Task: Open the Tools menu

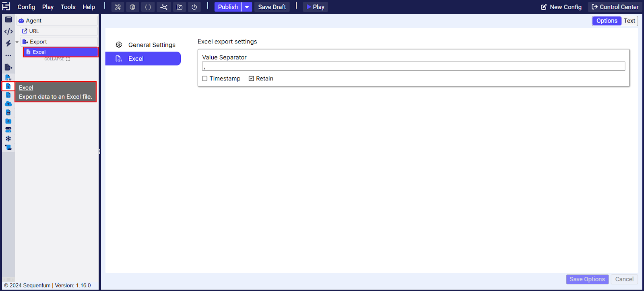Action: 68,7
